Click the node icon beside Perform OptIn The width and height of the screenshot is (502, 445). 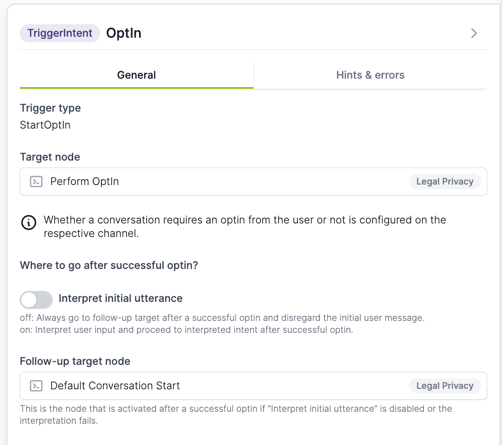pos(36,182)
